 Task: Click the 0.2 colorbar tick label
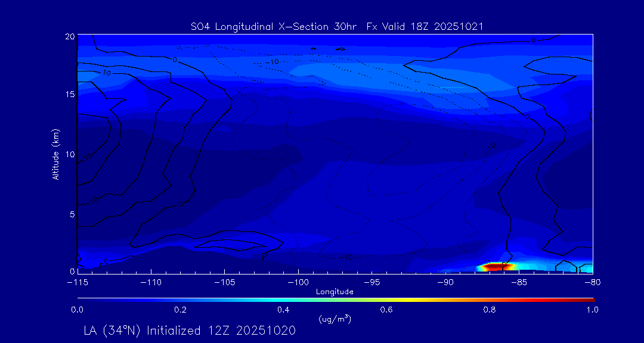click(180, 310)
